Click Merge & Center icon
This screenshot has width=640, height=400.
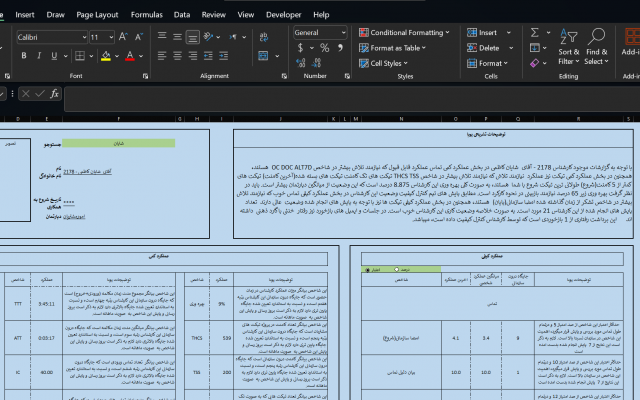263,56
